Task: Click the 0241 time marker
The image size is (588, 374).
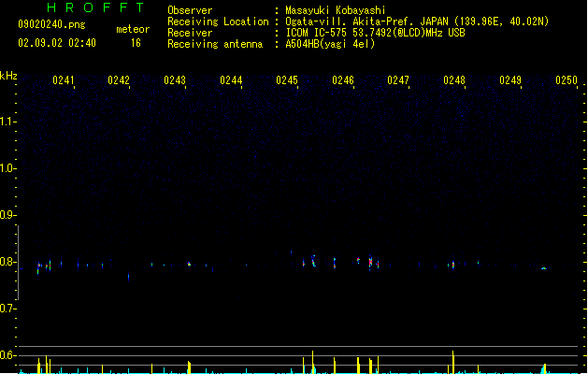Action: [64, 80]
